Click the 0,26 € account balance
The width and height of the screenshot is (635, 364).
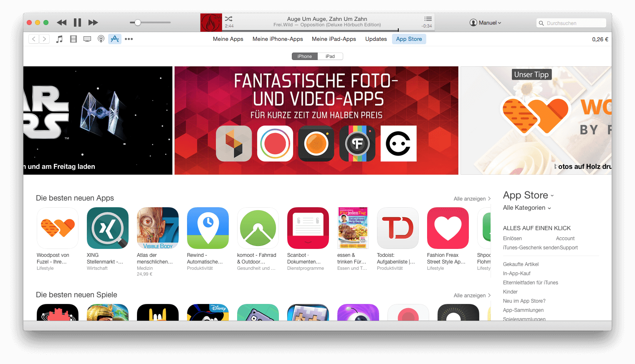pyautogui.click(x=600, y=40)
